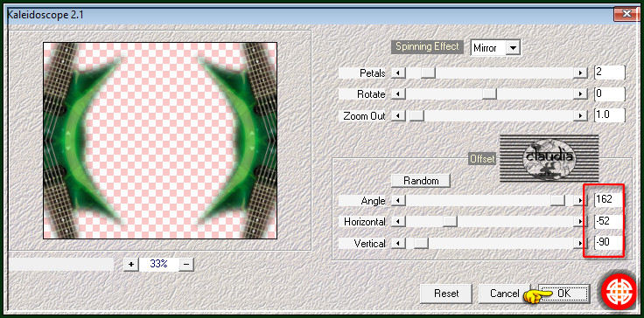The image size is (644, 318).
Task: Click the Offset group label
Action: (482, 159)
